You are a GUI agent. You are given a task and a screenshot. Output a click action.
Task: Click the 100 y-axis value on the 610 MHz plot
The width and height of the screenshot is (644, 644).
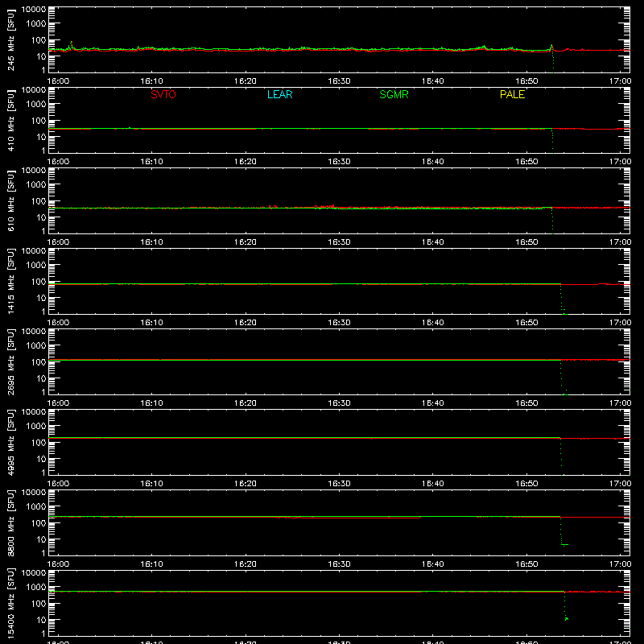tap(39, 200)
